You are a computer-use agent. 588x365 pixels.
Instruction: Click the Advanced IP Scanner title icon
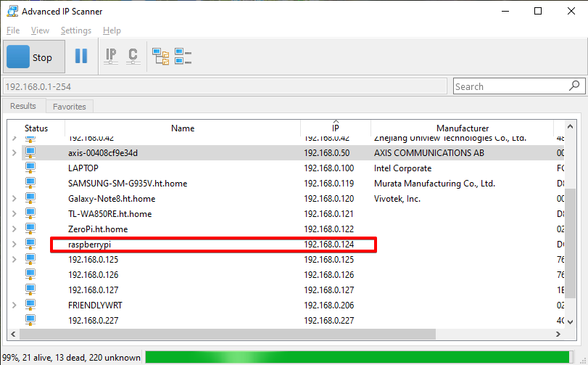[13, 12]
